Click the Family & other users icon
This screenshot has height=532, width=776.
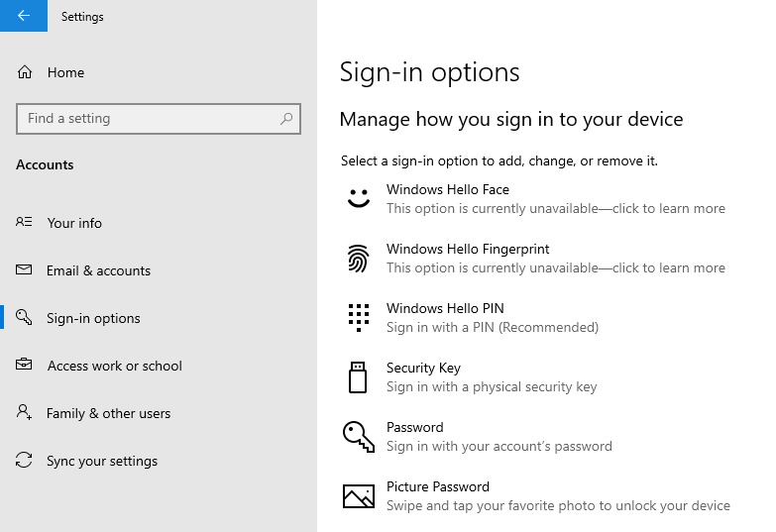[x=24, y=412]
